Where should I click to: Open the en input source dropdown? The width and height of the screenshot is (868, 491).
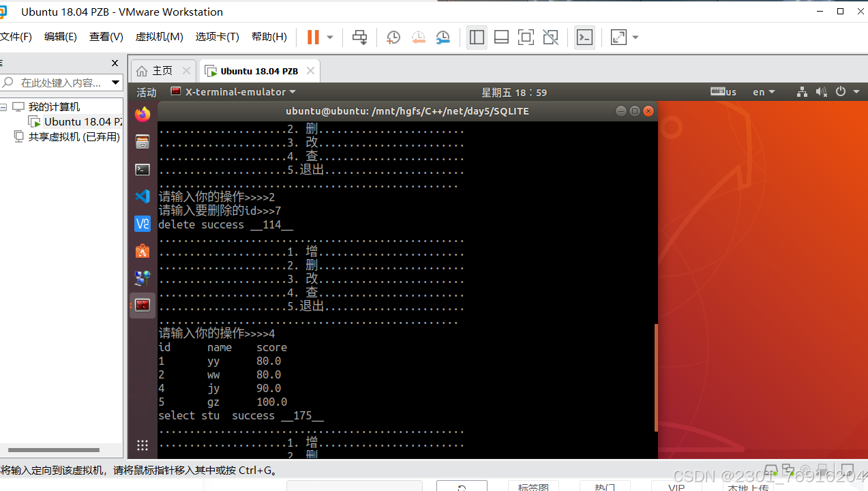(764, 92)
